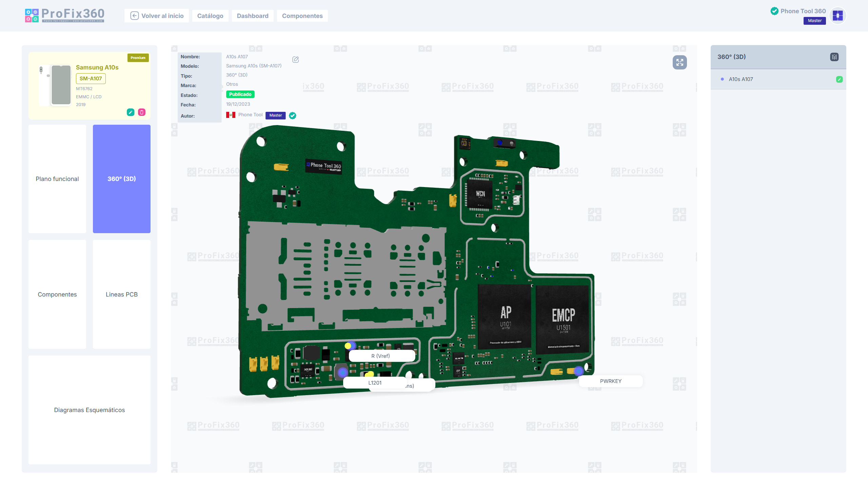Open the Catálogo menu item
The image size is (868, 488).
[x=210, y=16]
